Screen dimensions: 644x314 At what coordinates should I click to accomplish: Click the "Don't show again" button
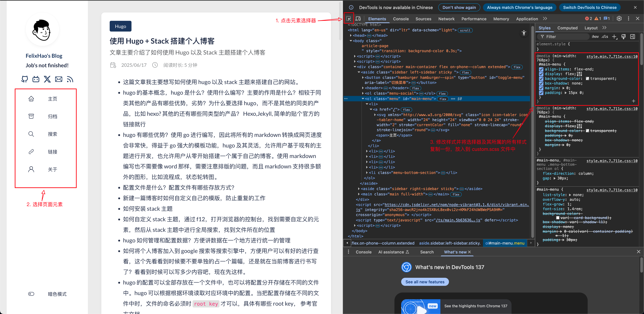[x=459, y=8]
